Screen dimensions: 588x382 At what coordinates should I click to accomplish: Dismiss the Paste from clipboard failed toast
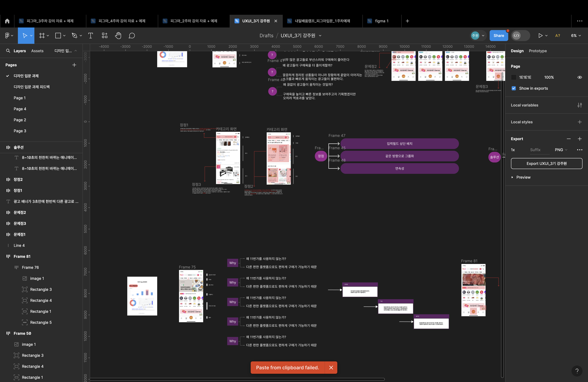[331, 367]
